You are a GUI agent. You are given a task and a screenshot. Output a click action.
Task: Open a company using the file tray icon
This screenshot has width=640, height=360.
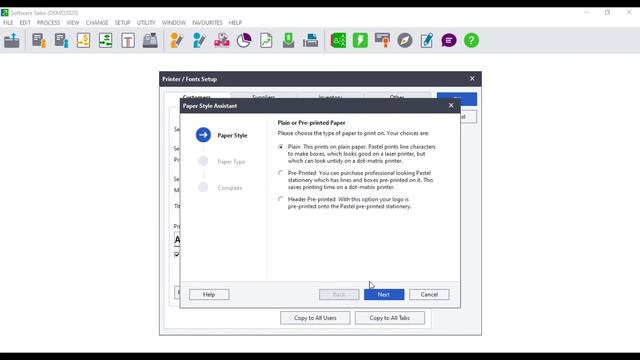tap(12, 40)
